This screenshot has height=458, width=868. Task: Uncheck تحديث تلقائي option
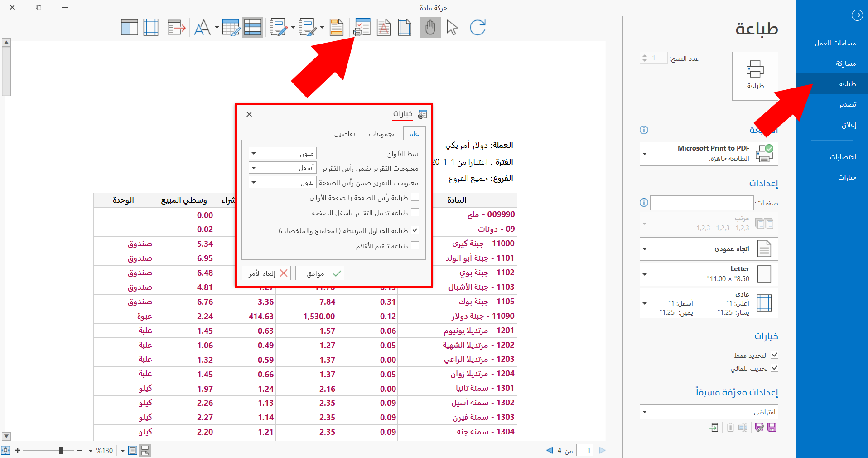pyautogui.click(x=774, y=368)
